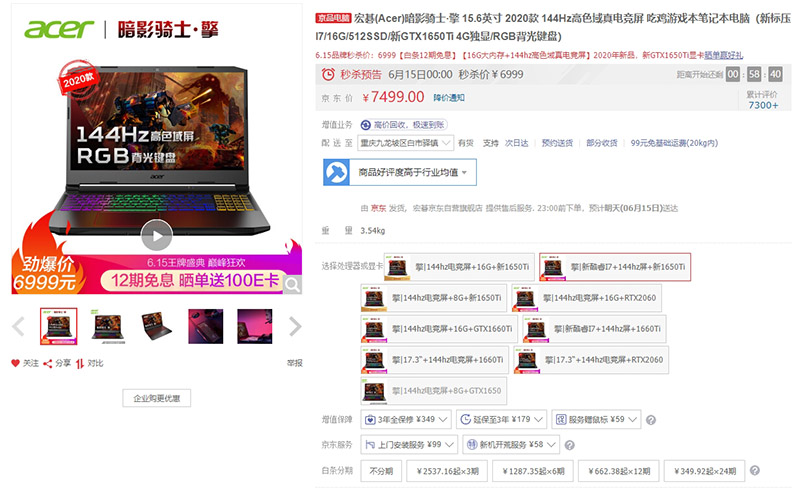The width and height of the screenshot is (800, 489).
Task: Select the second laptop front-view thumbnail
Action: [x=108, y=326]
